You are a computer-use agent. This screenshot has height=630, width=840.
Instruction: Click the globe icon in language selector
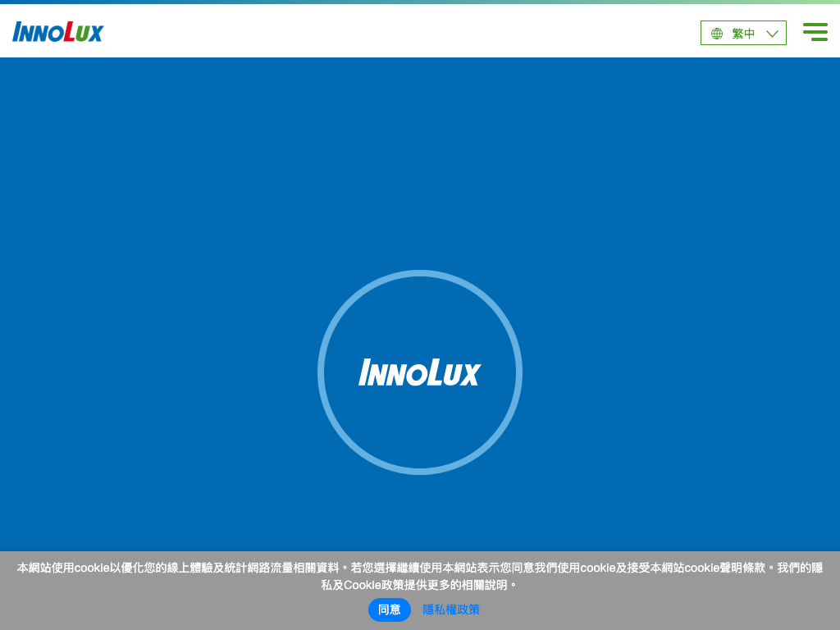point(717,34)
